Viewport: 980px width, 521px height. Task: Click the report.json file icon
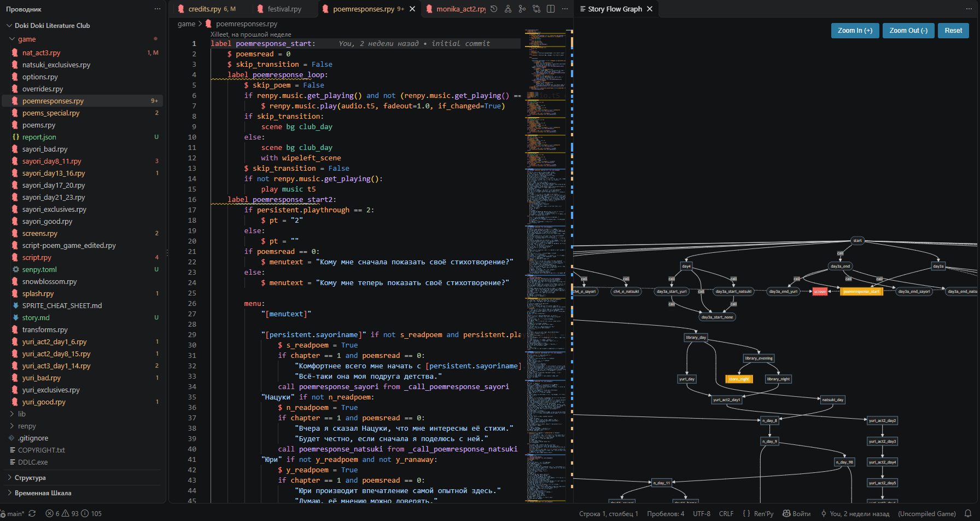[15, 137]
